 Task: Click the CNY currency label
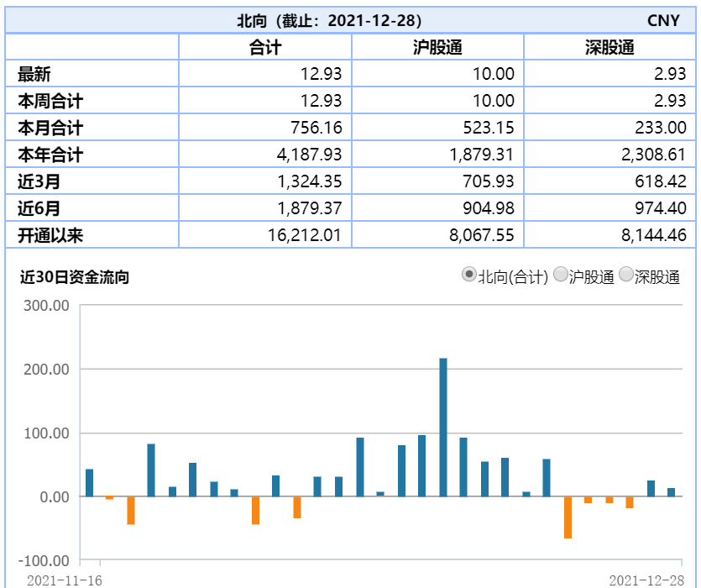(663, 21)
